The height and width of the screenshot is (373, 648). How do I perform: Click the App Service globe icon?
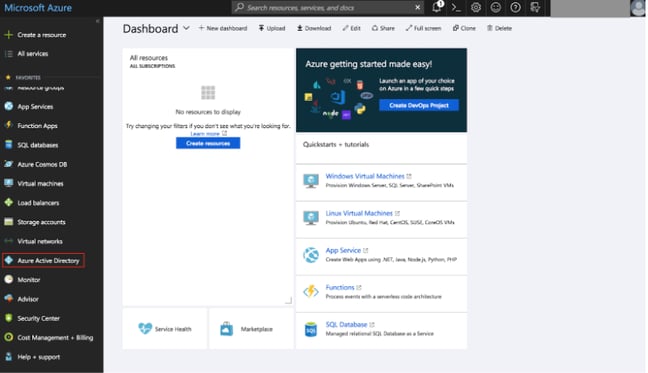click(x=311, y=255)
